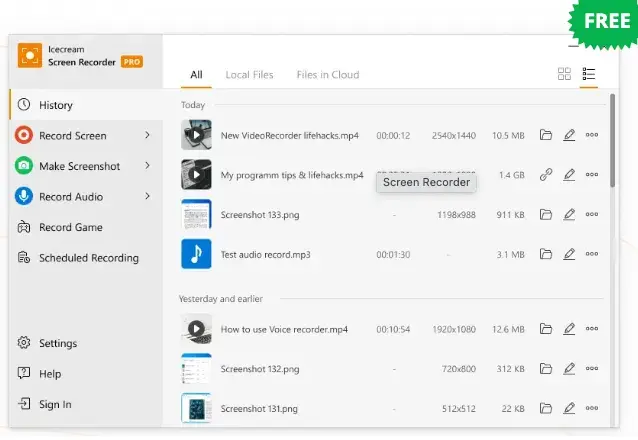Viewport: 638px width, 440px height.
Task: Select Record Game in the sidebar
Action: click(x=70, y=227)
